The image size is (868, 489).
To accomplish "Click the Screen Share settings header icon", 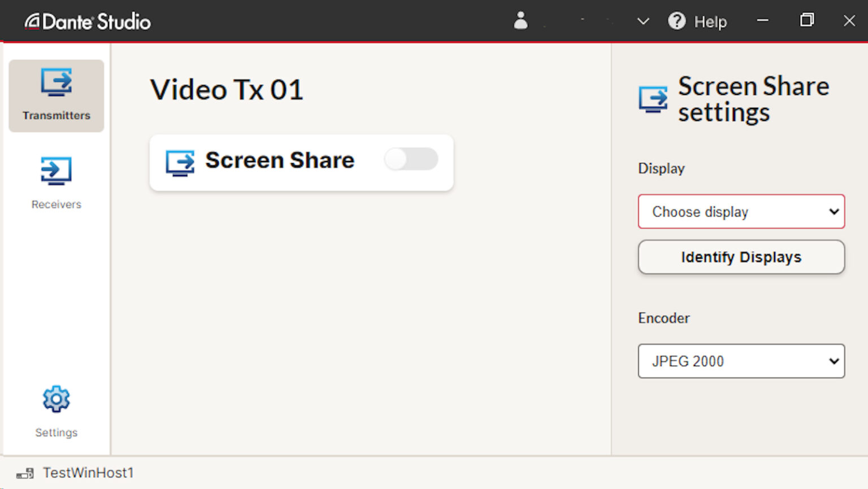I will [653, 99].
